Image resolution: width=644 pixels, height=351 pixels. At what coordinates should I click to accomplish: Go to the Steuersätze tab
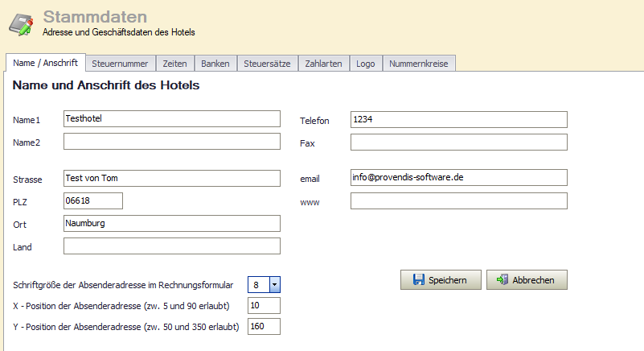[268, 64]
